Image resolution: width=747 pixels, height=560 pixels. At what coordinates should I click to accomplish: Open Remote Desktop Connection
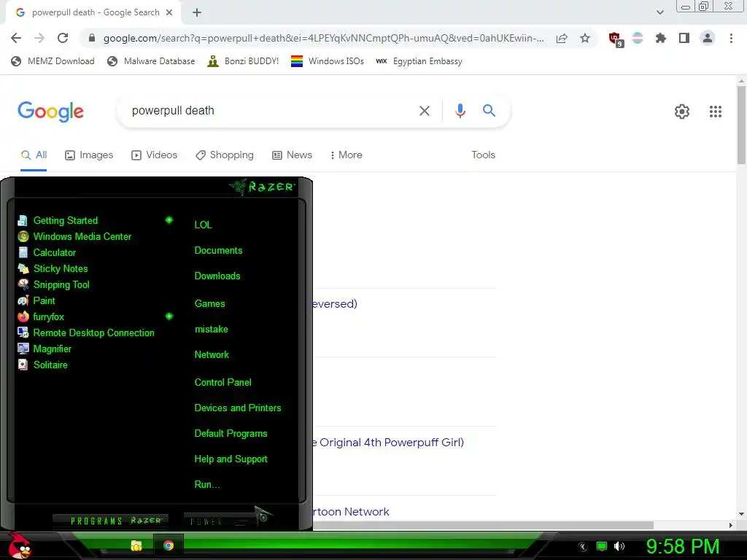[x=86, y=332]
